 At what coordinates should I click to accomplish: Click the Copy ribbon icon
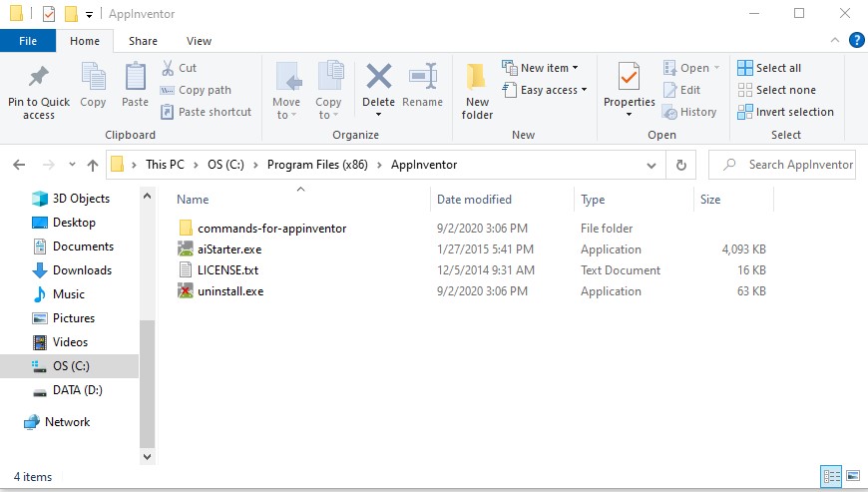(93, 85)
